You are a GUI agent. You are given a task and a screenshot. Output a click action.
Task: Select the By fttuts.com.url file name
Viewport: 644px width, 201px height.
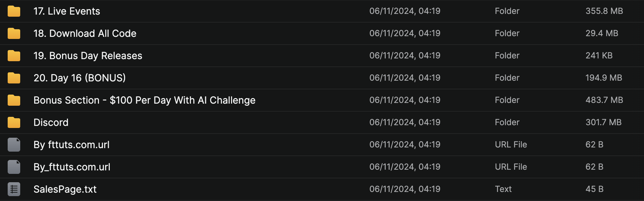tap(71, 145)
